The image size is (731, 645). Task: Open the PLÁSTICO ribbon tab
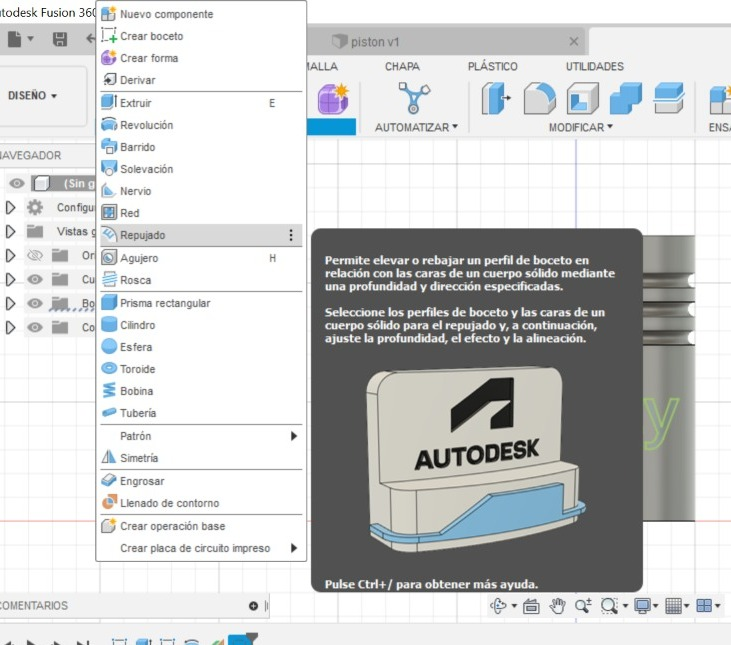[x=492, y=66]
